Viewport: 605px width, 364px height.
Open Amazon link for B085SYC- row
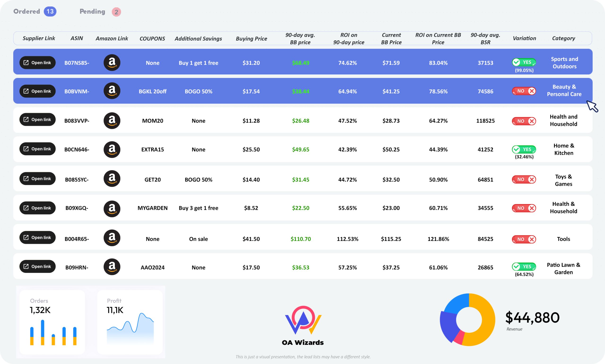pyautogui.click(x=112, y=178)
